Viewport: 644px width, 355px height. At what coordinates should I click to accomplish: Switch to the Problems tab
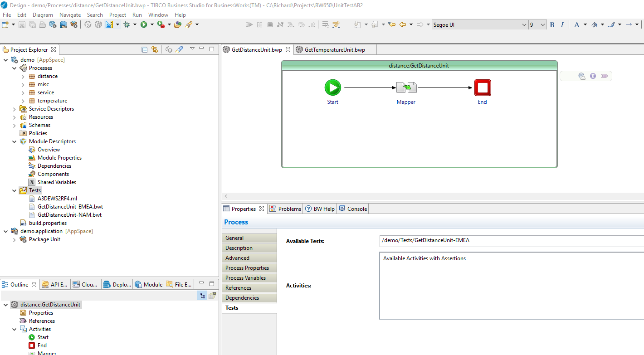(x=285, y=209)
